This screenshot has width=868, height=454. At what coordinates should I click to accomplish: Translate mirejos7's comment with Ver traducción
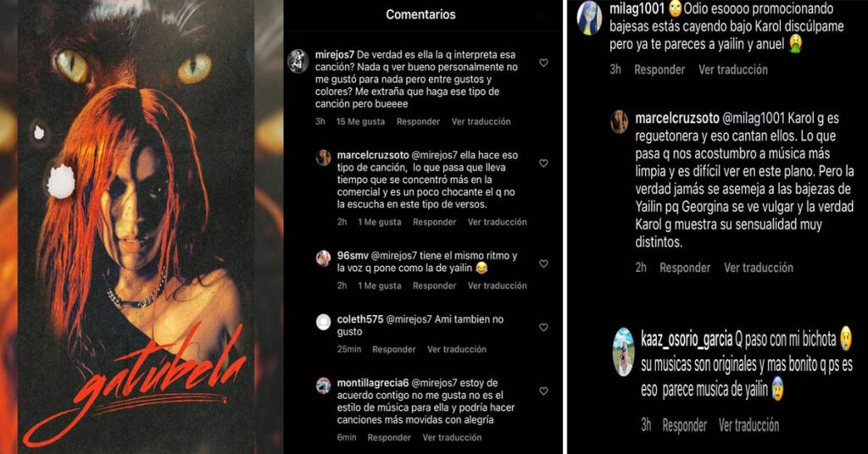click(x=481, y=122)
